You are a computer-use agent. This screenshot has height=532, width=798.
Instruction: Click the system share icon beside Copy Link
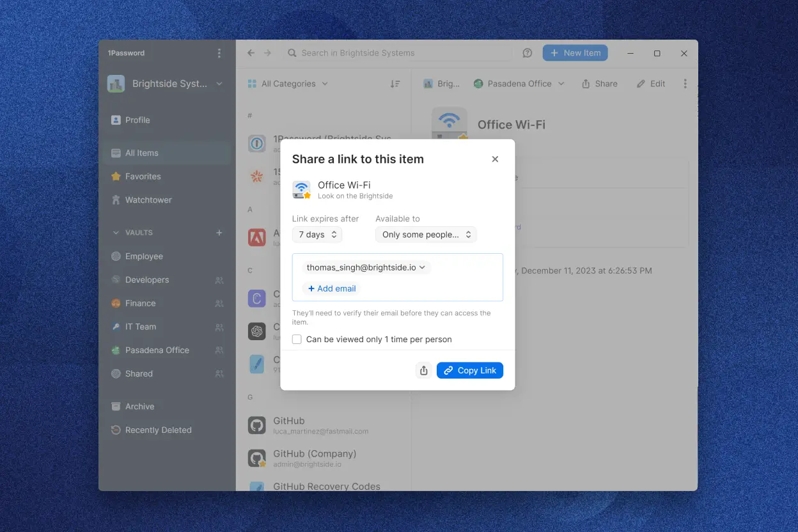(x=423, y=370)
